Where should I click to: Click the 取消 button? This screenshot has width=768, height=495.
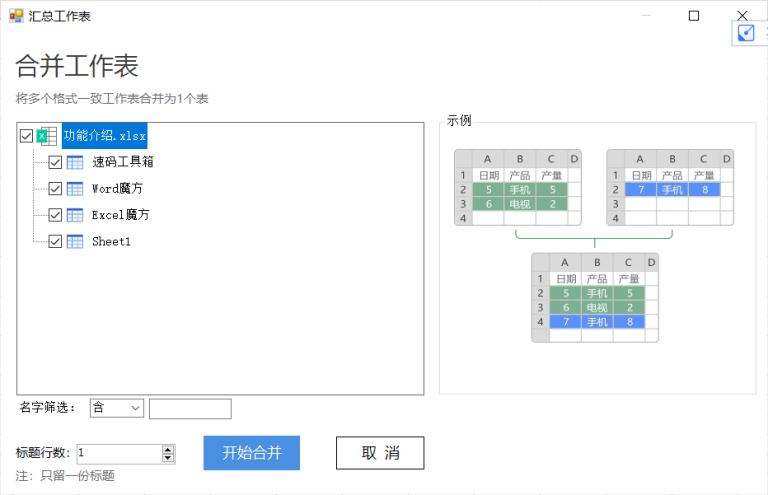click(x=380, y=453)
